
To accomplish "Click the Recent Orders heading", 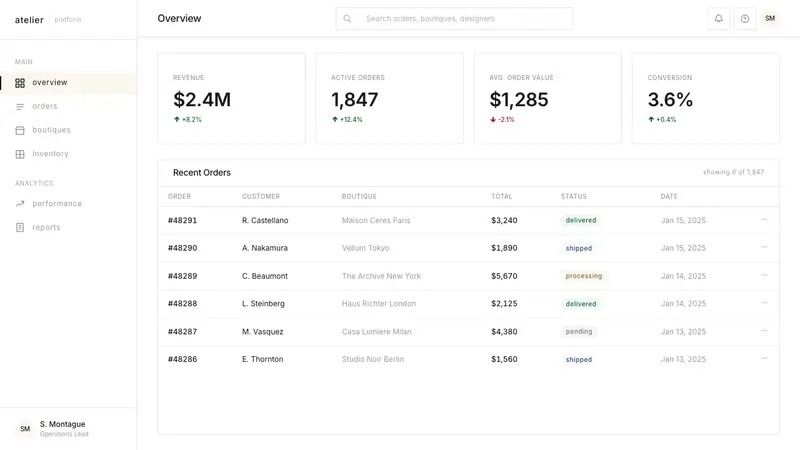I will click(202, 173).
